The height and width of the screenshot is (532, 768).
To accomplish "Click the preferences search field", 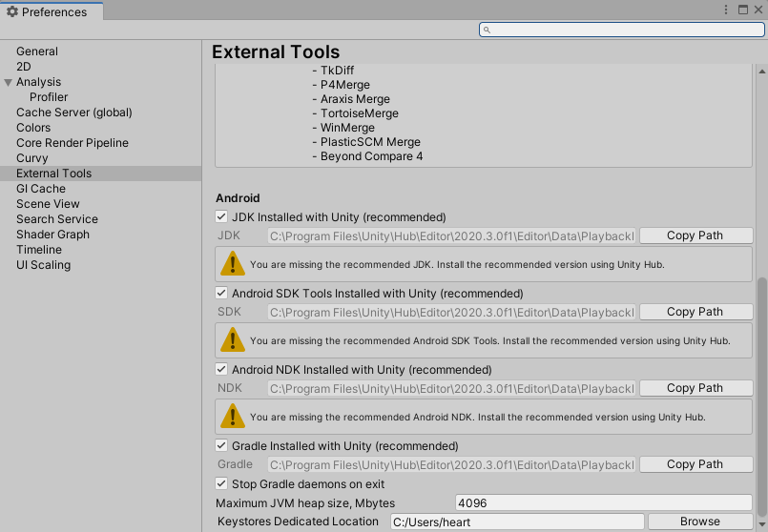I will coord(621,30).
